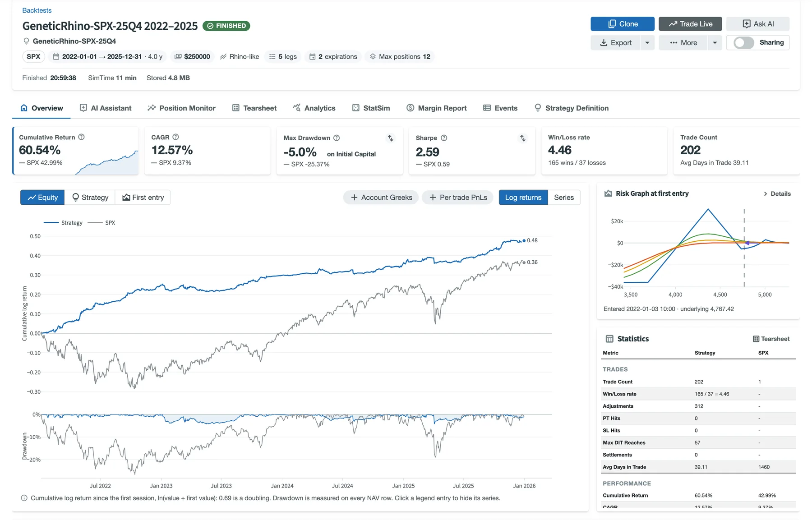The width and height of the screenshot is (812, 520).
Task: Open the Export dropdown arrow
Action: 647,43
